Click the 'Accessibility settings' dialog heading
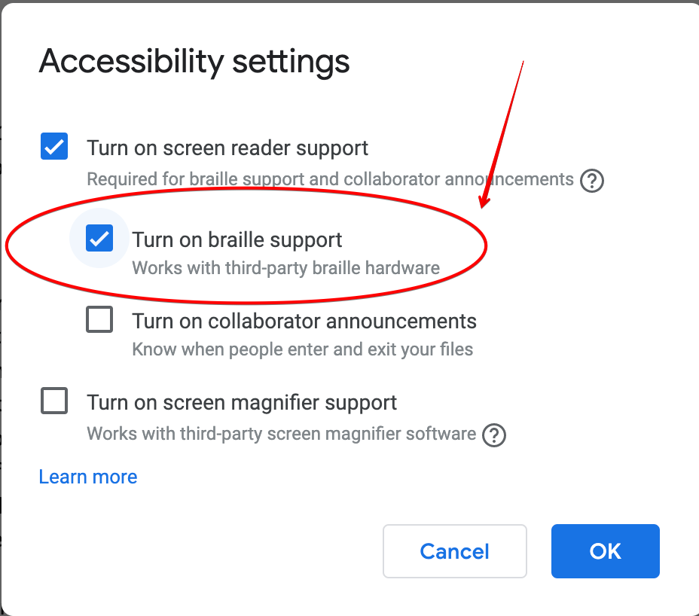699x616 pixels. tap(194, 61)
